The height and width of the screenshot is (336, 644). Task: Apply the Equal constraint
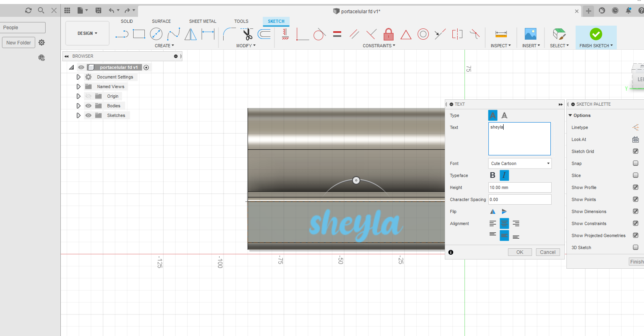337,34
